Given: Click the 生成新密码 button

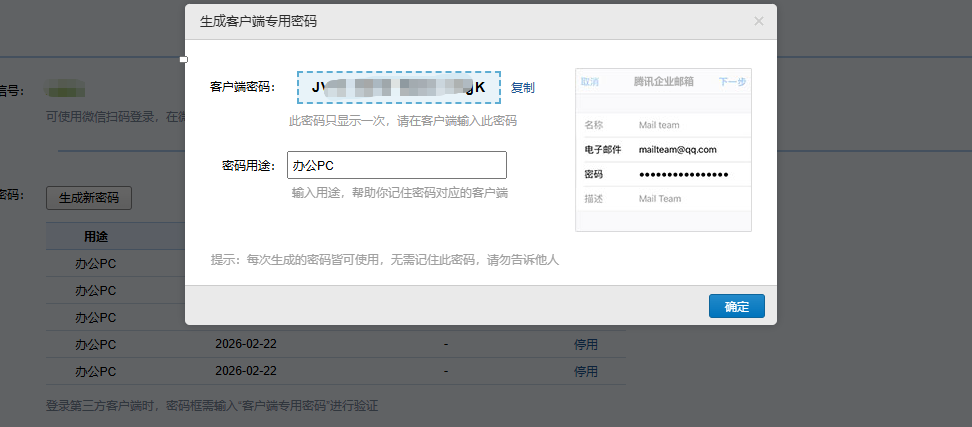Looking at the screenshot, I should click(89, 198).
